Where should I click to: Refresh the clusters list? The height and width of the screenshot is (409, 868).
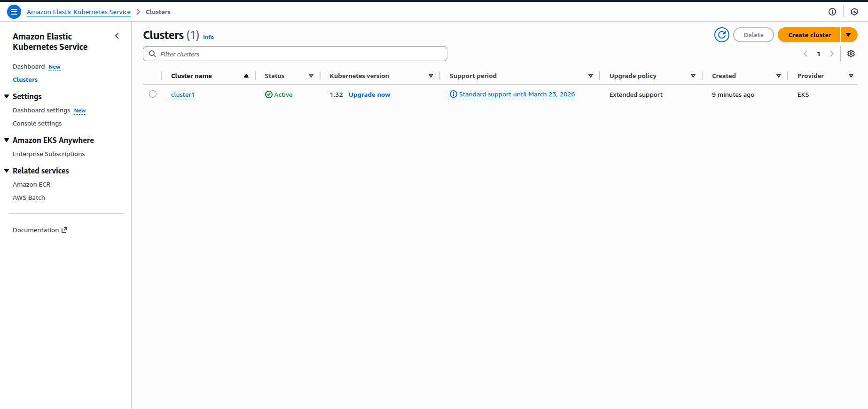coord(722,35)
